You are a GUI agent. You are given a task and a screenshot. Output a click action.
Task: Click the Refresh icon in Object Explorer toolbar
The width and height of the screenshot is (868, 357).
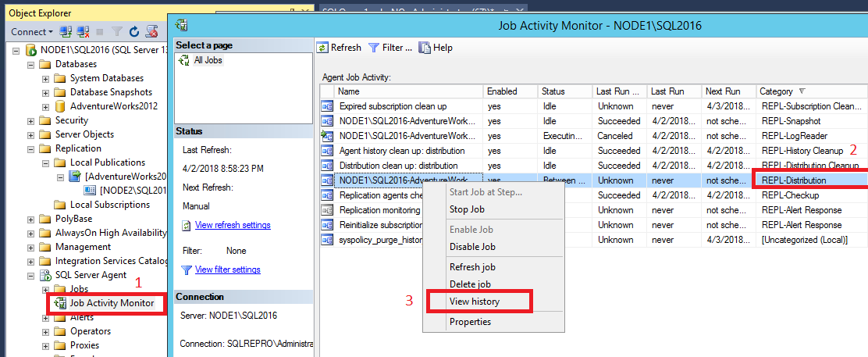pos(133,32)
